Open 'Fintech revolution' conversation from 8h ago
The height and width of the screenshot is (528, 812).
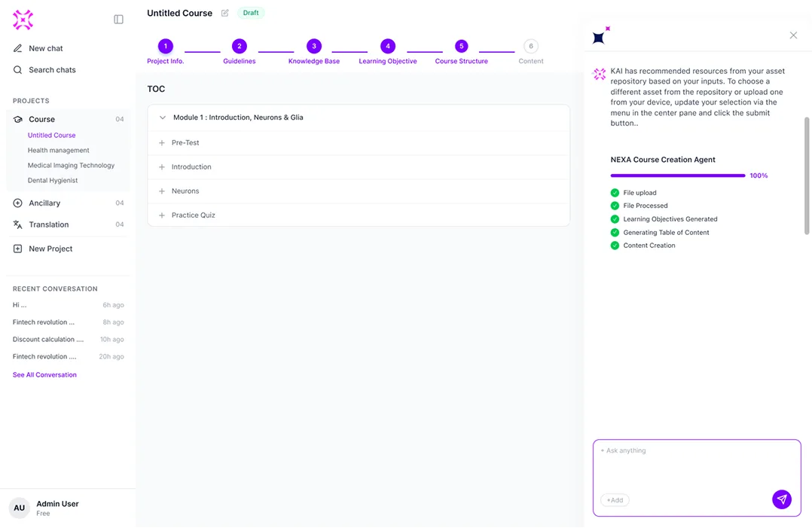[x=68, y=322]
